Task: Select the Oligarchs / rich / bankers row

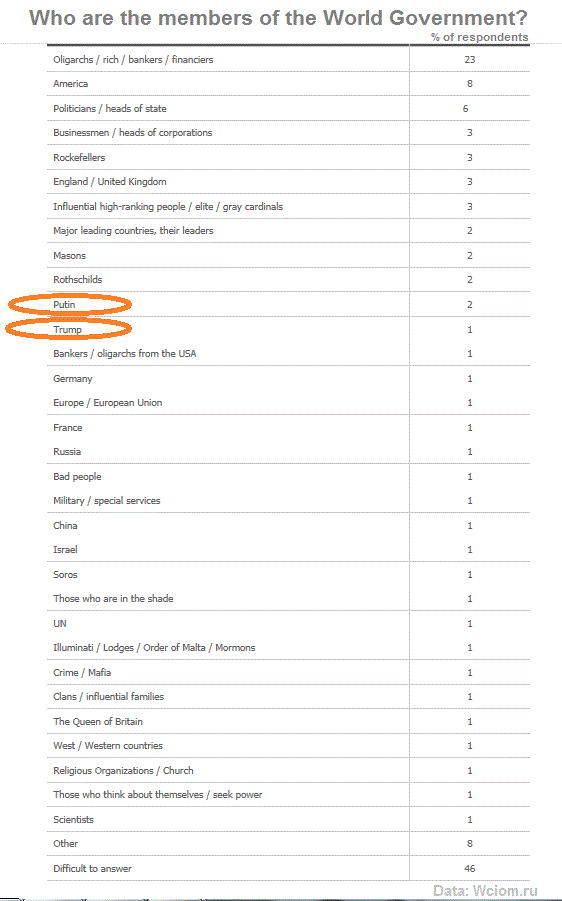Action: (288, 59)
